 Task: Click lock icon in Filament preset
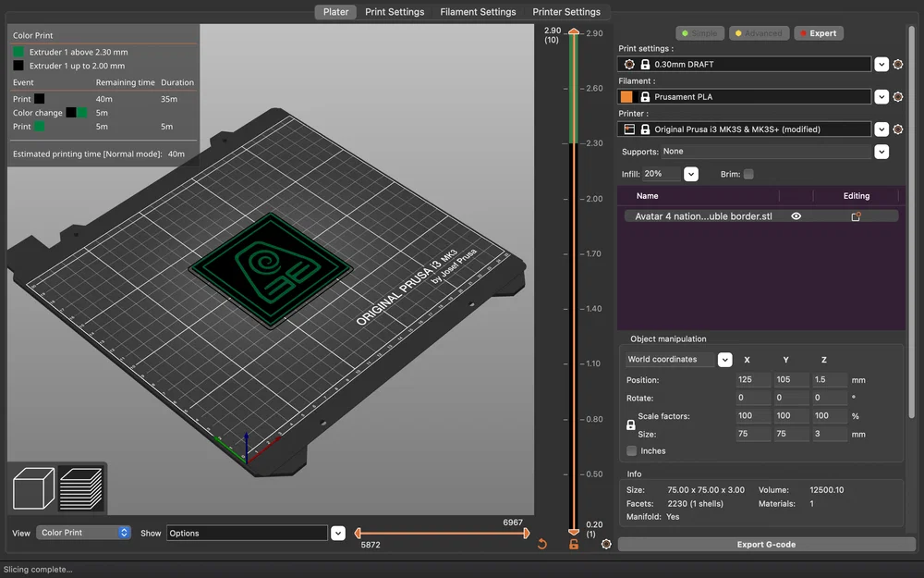(645, 97)
